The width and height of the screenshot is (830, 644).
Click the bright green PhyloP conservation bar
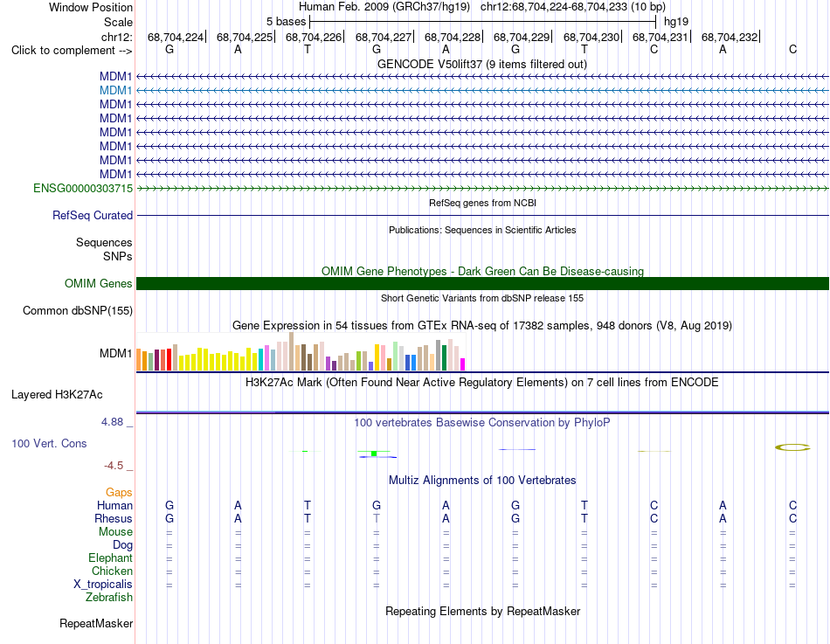(x=374, y=454)
